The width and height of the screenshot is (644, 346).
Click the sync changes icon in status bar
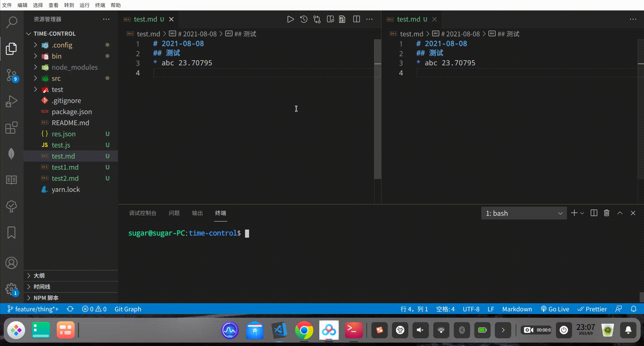point(70,309)
